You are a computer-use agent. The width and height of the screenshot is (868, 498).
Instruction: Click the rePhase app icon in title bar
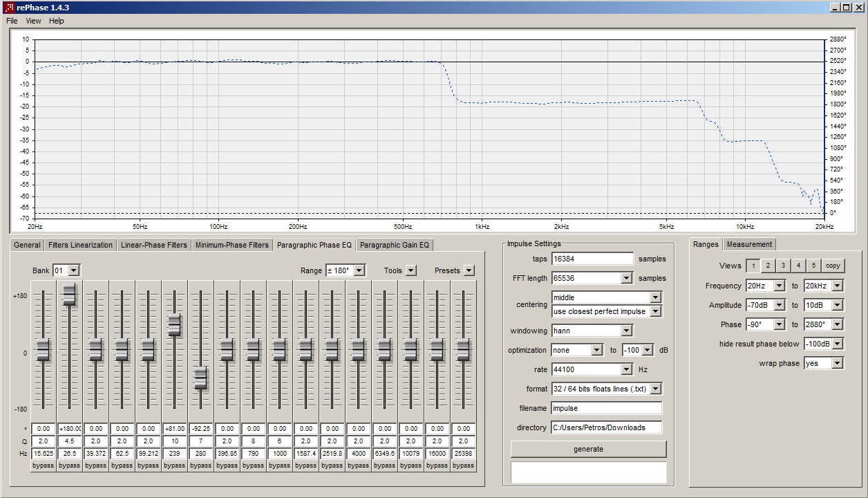pyautogui.click(x=9, y=7)
